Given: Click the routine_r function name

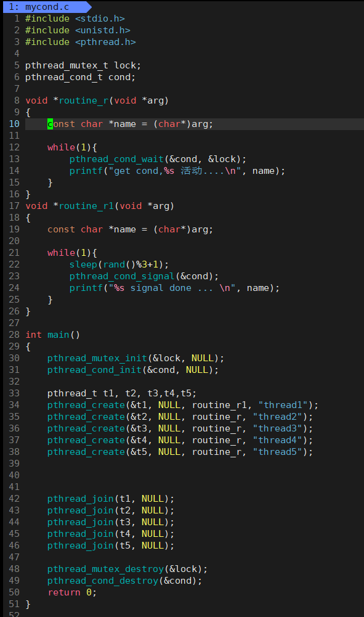Looking at the screenshot, I should tap(83, 100).
